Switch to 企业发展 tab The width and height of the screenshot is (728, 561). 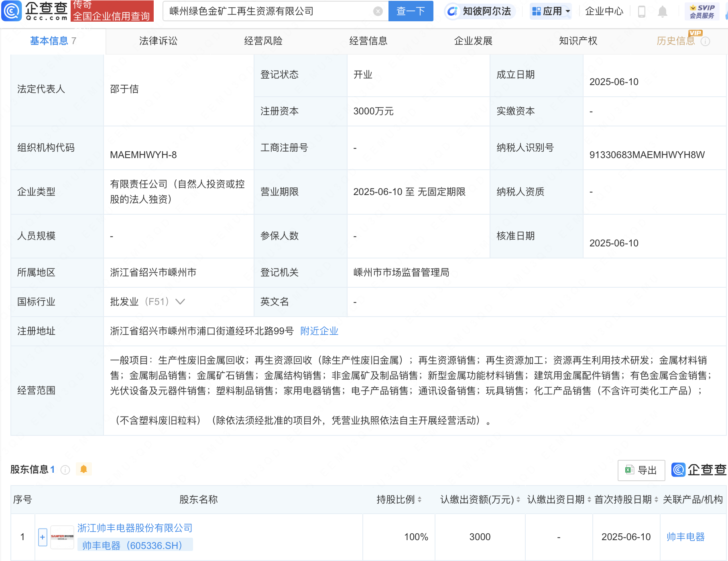pos(473,41)
